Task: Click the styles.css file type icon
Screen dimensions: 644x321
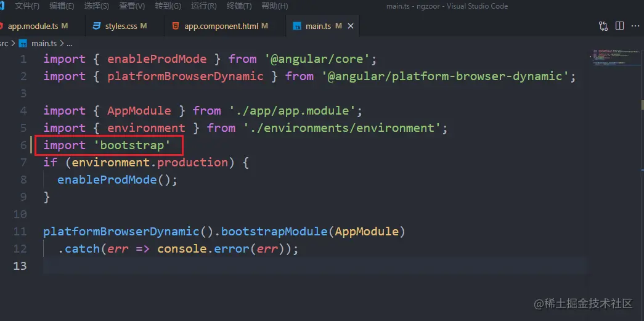Action: (x=97, y=26)
